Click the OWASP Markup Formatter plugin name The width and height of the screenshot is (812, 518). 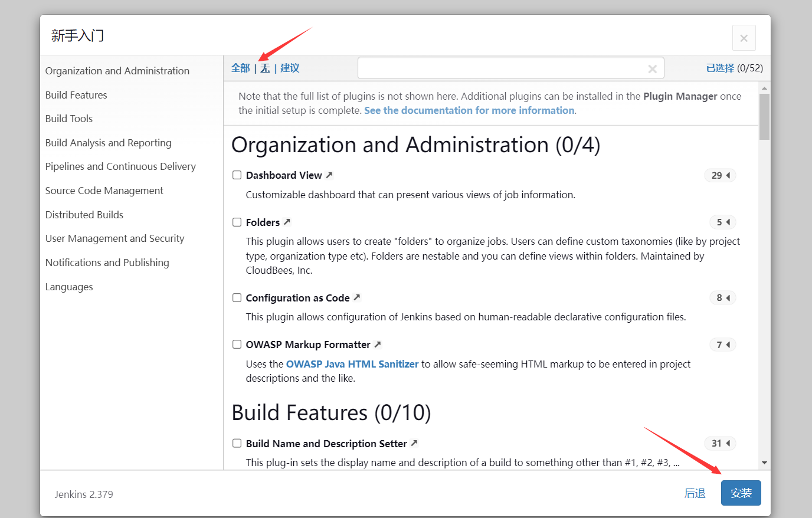308,345
